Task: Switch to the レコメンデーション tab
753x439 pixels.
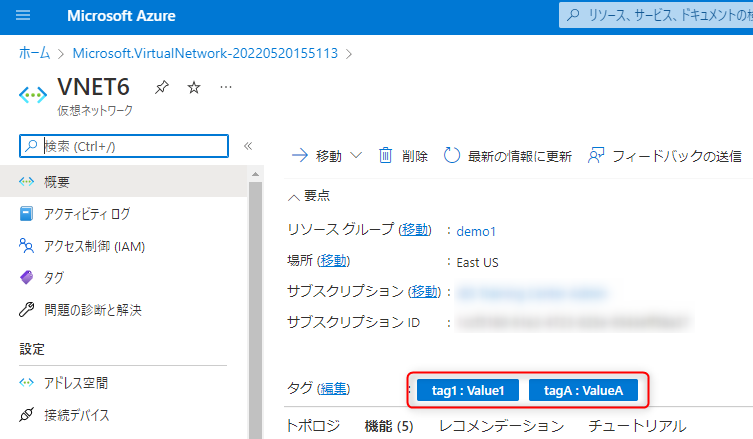Action: (x=501, y=426)
